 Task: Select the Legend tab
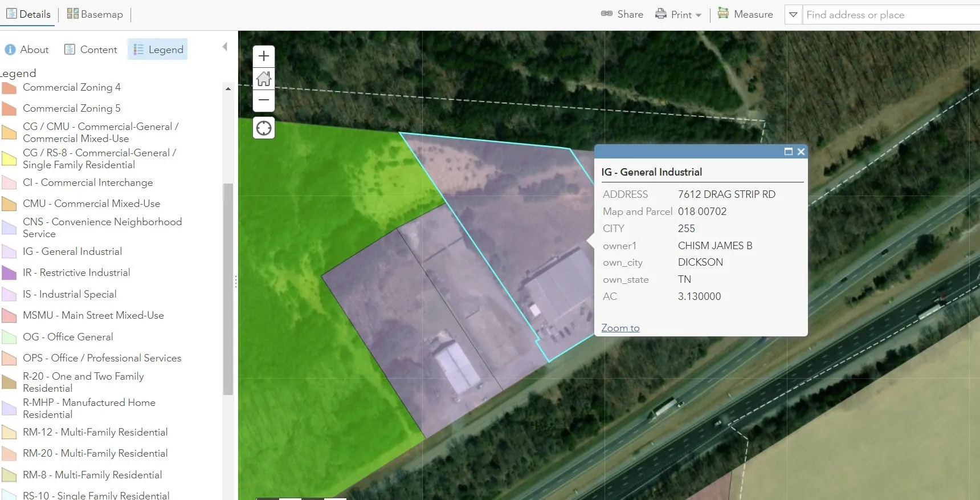[158, 50]
